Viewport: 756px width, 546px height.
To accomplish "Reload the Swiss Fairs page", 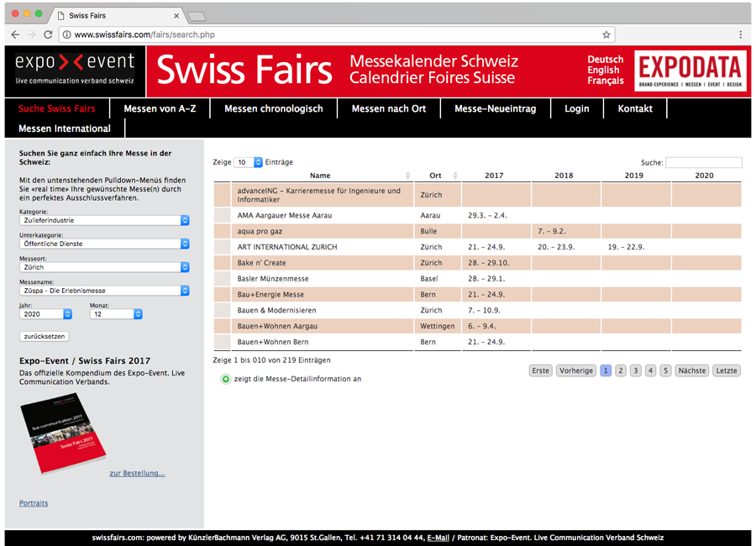I will pyautogui.click(x=48, y=34).
